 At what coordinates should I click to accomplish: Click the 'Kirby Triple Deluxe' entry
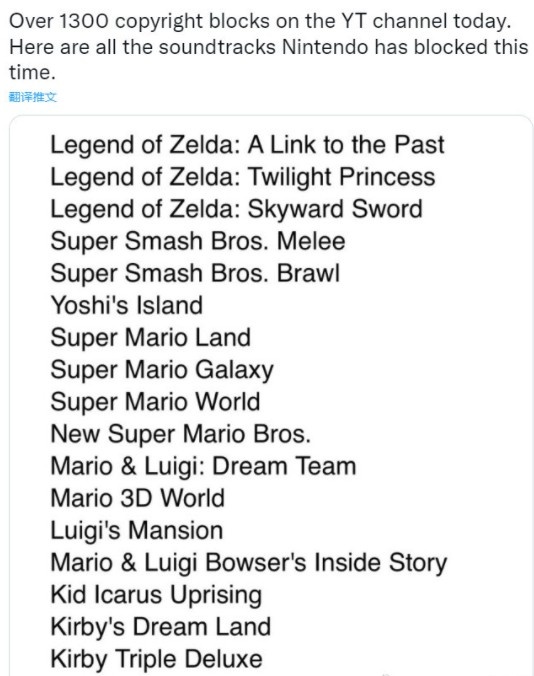click(156, 659)
